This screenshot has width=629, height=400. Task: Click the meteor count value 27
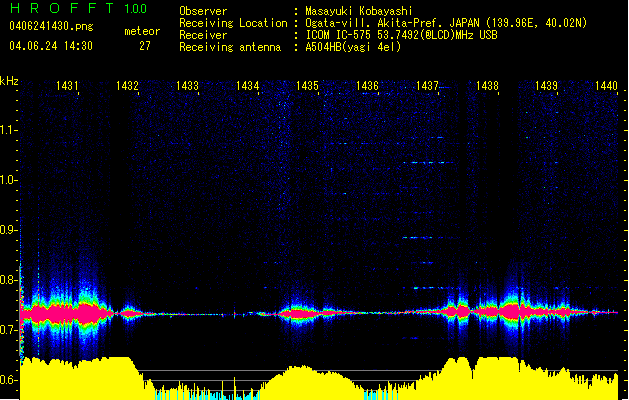(145, 46)
